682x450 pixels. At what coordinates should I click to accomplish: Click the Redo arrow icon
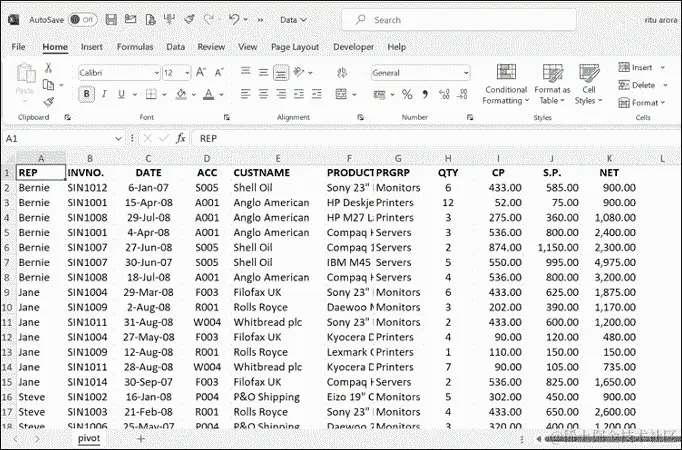click(x=209, y=20)
